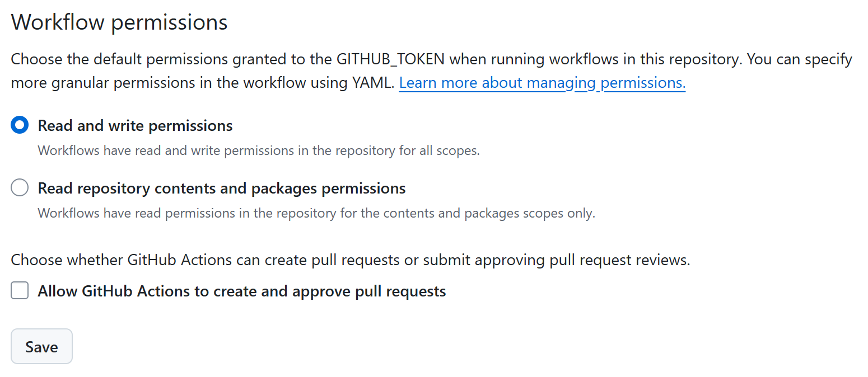Click the "Read and write permissions" label text
Viewport: 868px width, 377px height.
click(x=135, y=126)
